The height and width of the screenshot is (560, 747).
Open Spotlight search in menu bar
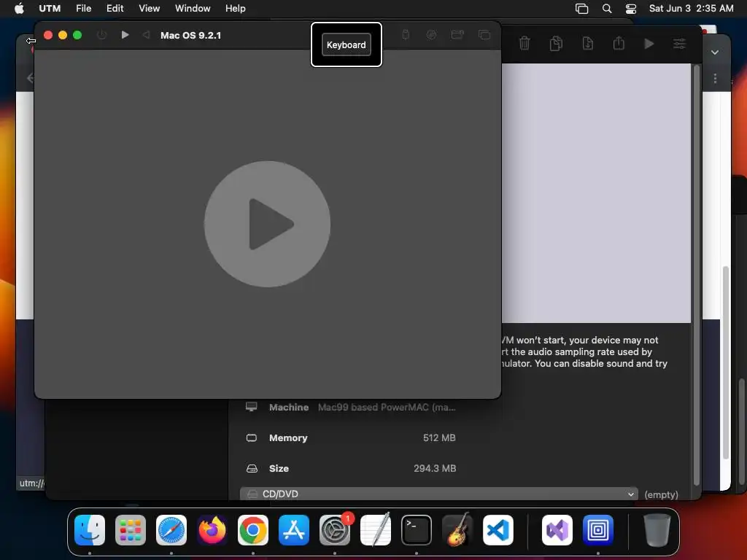click(606, 8)
